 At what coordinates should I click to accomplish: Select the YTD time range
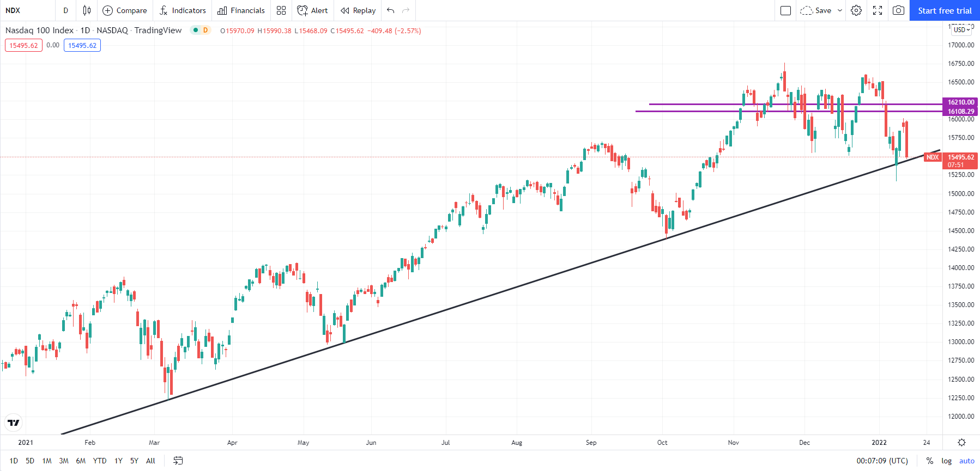click(x=100, y=461)
